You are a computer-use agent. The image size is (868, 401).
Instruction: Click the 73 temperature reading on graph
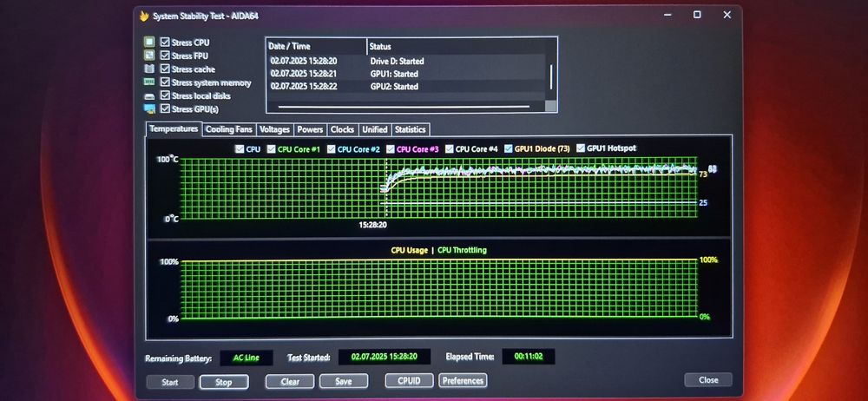point(703,174)
